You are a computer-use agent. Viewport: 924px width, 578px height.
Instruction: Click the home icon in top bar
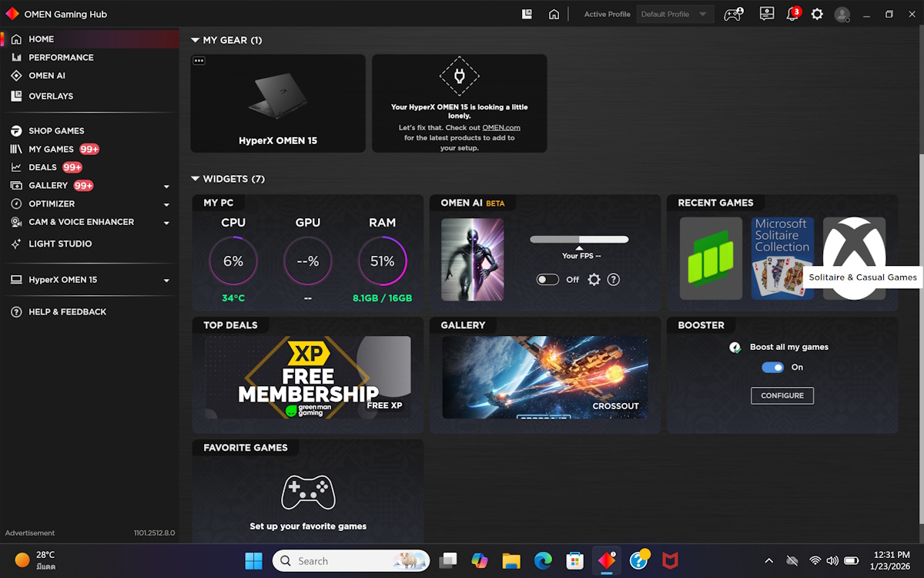coord(554,15)
